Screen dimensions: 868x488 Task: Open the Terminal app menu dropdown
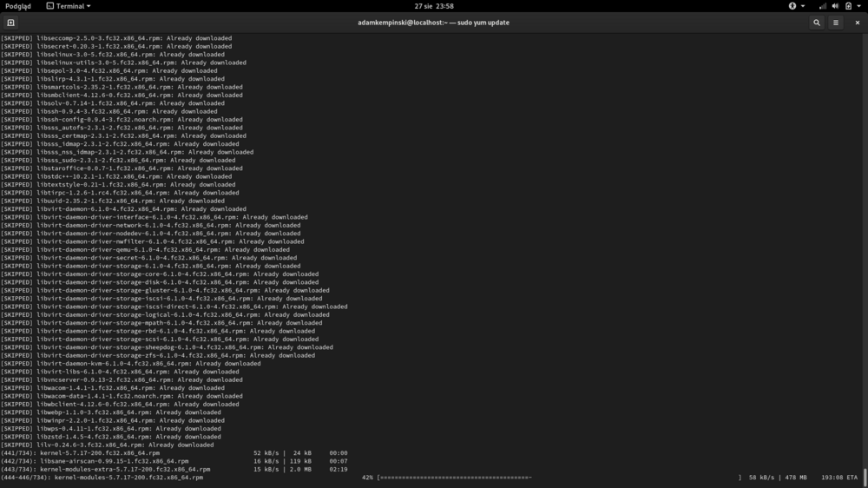click(x=69, y=6)
